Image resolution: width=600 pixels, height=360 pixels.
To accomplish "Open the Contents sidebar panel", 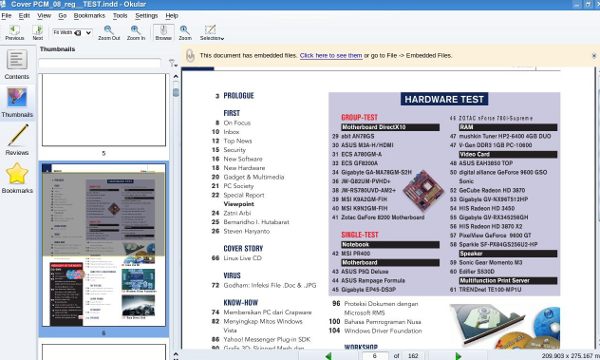I will [17, 64].
